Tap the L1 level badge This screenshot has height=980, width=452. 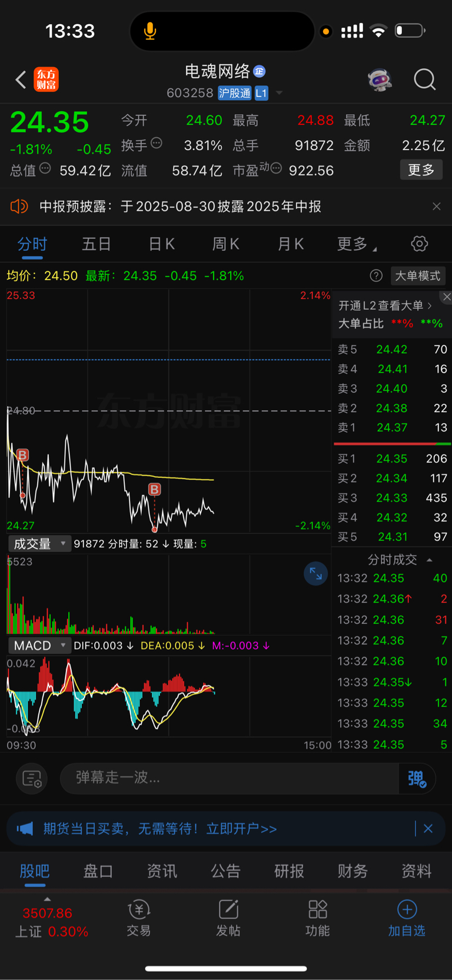point(261,93)
